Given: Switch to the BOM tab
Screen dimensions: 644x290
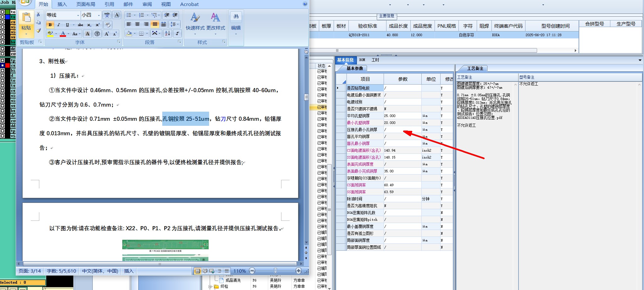Looking at the screenshot, I should point(362,60).
